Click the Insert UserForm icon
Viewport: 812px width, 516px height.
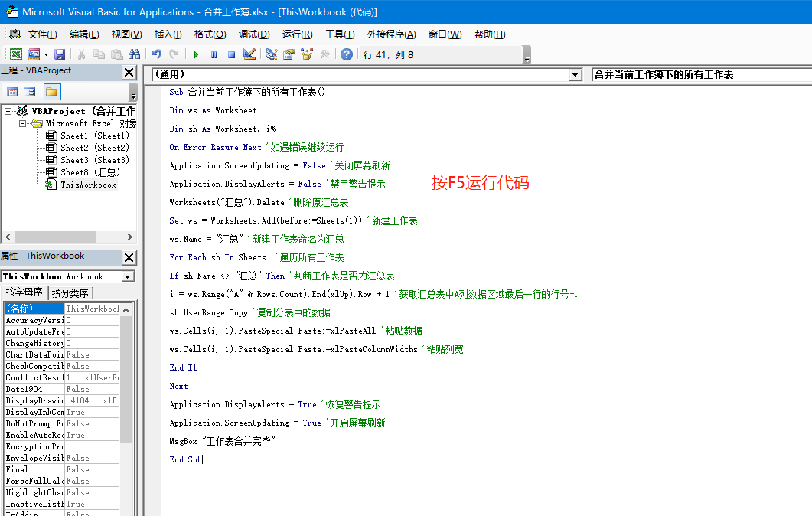click(34, 54)
